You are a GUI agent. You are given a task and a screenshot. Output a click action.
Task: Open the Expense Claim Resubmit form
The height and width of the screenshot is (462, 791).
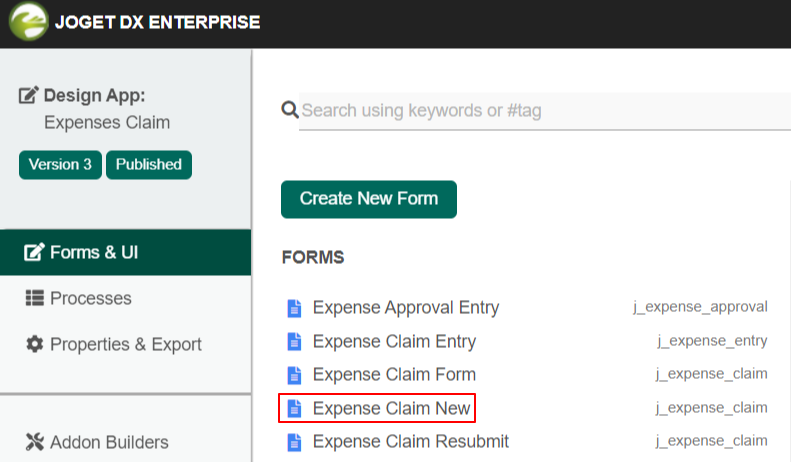pos(410,442)
